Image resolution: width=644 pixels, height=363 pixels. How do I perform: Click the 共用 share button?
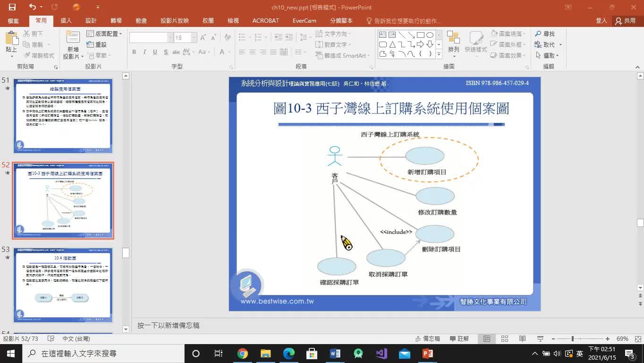pos(626,21)
